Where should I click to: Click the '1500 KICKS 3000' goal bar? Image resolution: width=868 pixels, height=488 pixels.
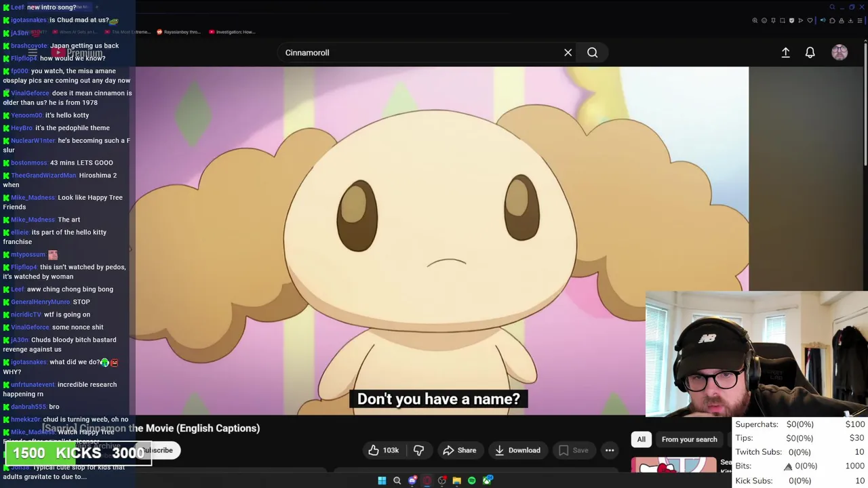tap(79, 453)
